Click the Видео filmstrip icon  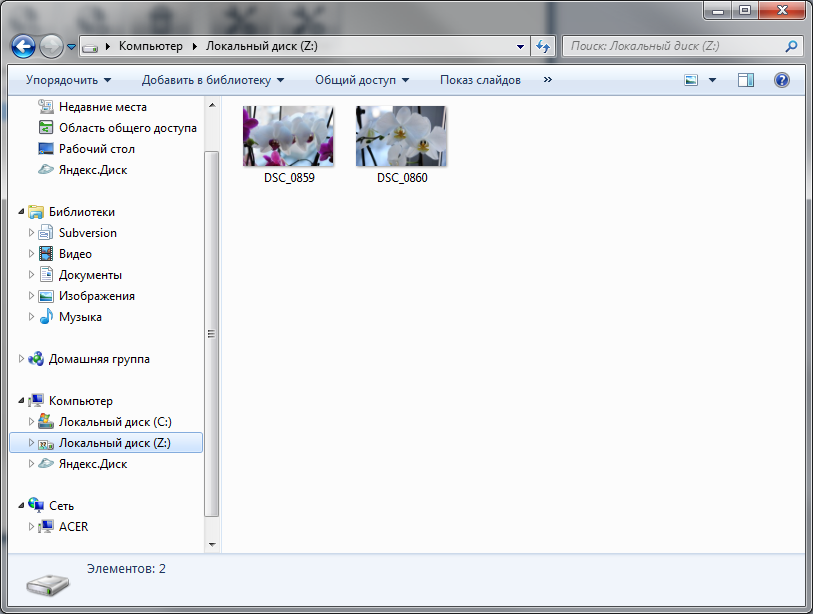(x=46, y=254)
